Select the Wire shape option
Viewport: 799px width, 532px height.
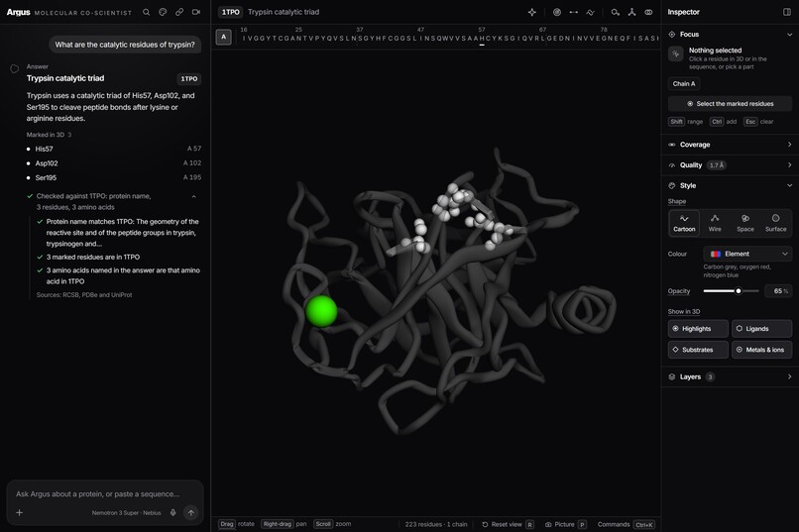pos(715,223)
